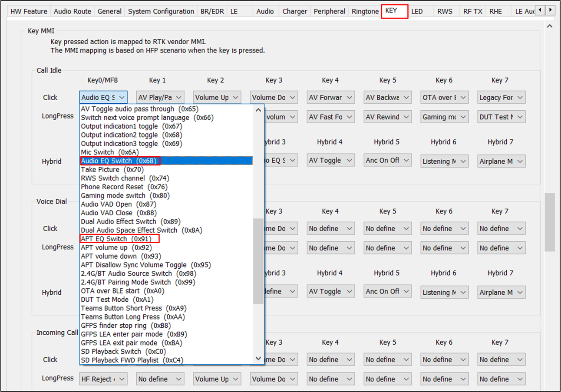The image size is (561, 392).
Task: Click the tab strip scroll-right arrow
Action: (x=551, y=10)
